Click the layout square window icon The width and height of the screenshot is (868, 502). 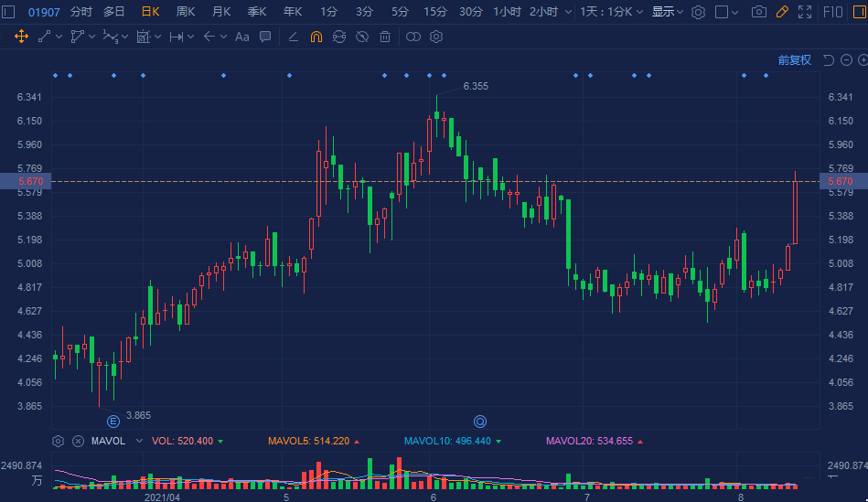coord(722,12)
